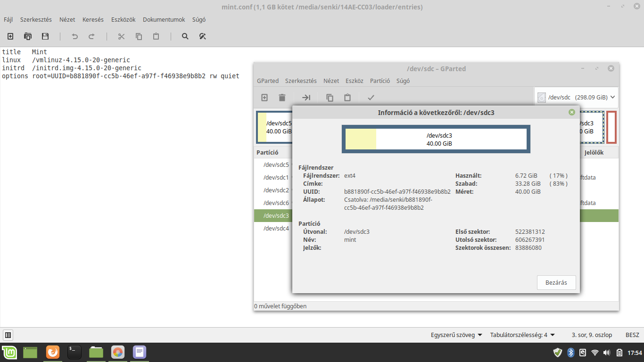Click '0 művelet függőben' status text
This screenshot has height=362, width=644.
(x=281, y=306)
